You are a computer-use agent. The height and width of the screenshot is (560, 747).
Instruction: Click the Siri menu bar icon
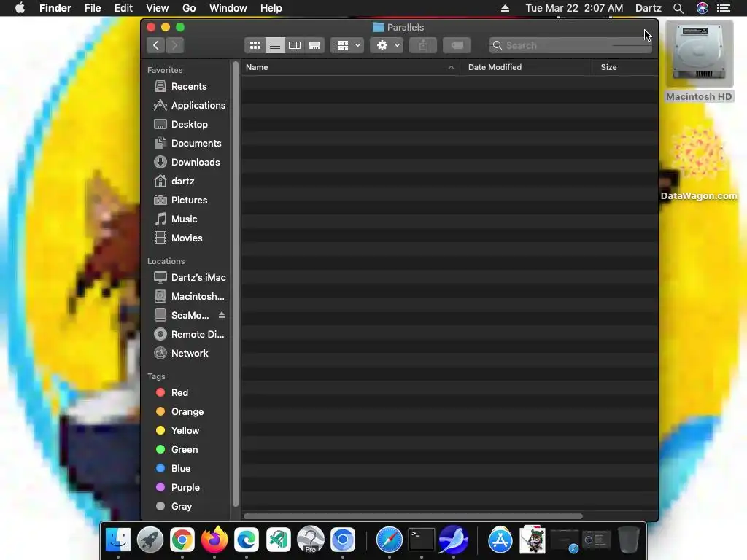[x=703, y=8]
